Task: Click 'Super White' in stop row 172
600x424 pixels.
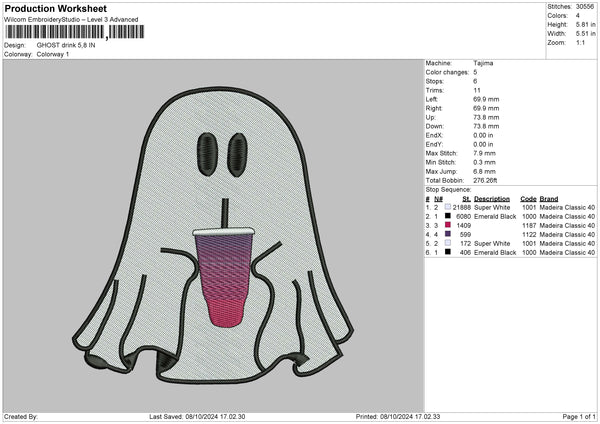Action: (x=492, y=243)
